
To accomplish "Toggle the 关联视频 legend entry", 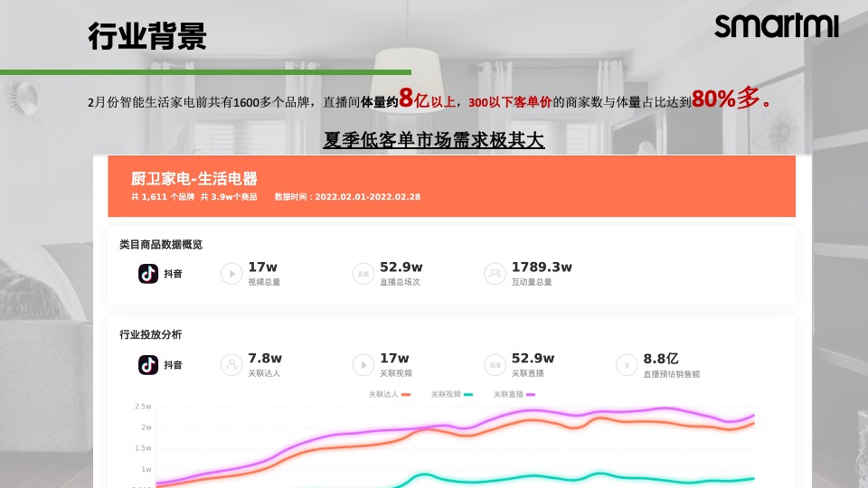I will 452,395.
